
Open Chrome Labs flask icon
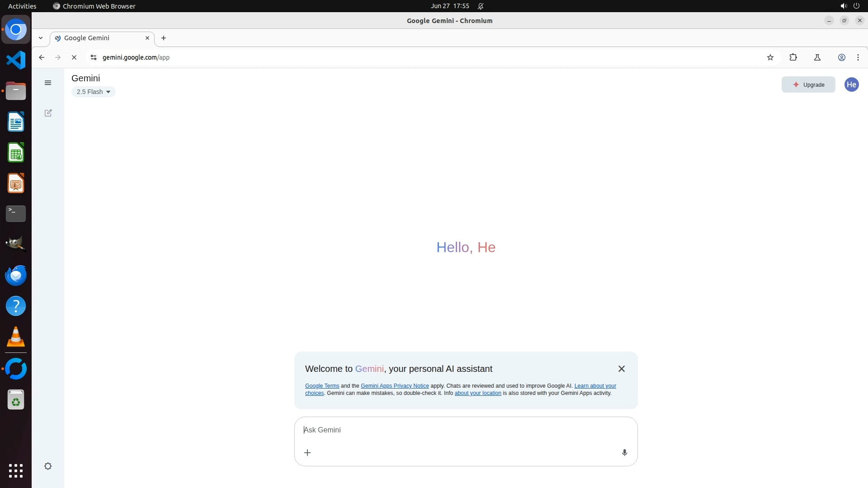(x=817, y=57)
